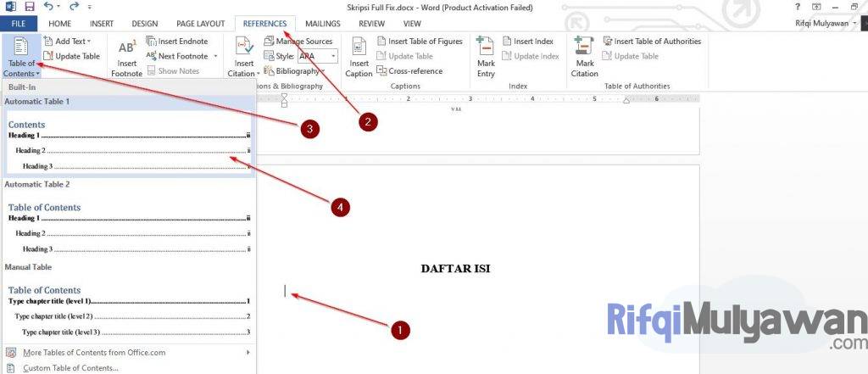Click the Undo arrow in title bar
Image resolution: width=868 pixels, height=374 pixels.
49,7
